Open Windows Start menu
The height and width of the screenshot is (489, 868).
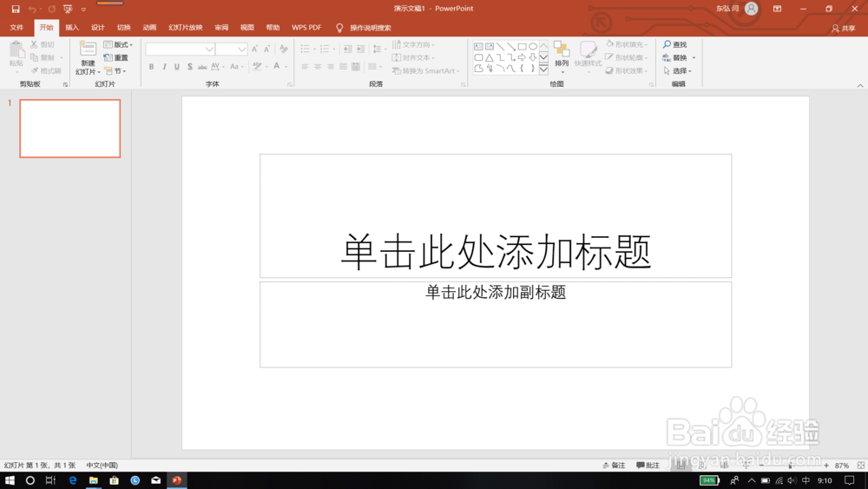pyautogui.click(x=10, y=480)
